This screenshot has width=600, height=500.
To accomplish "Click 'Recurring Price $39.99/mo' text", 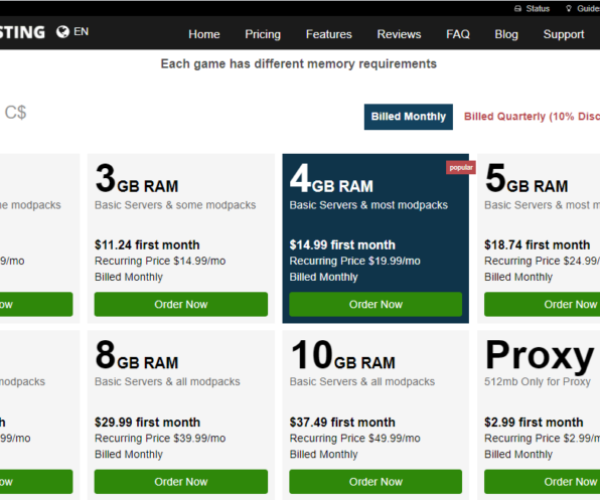I will pyautogui.click(x=160, y=438).
